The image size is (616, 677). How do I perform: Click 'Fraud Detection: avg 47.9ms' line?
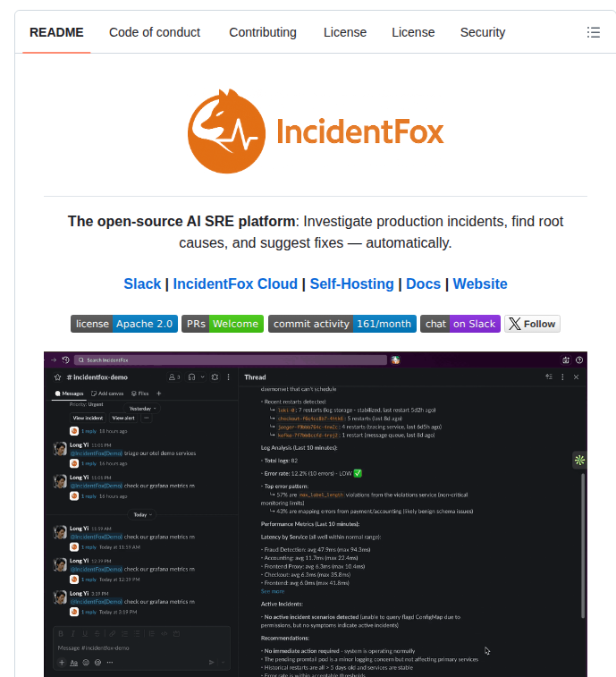316,550
